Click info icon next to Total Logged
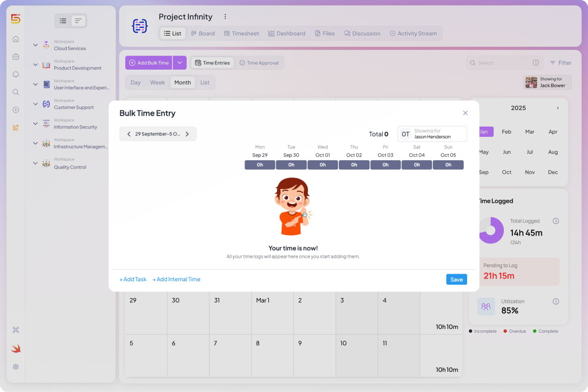Viewport: 588px width, 392px height. pyautogui.click(x=556, y=221)
